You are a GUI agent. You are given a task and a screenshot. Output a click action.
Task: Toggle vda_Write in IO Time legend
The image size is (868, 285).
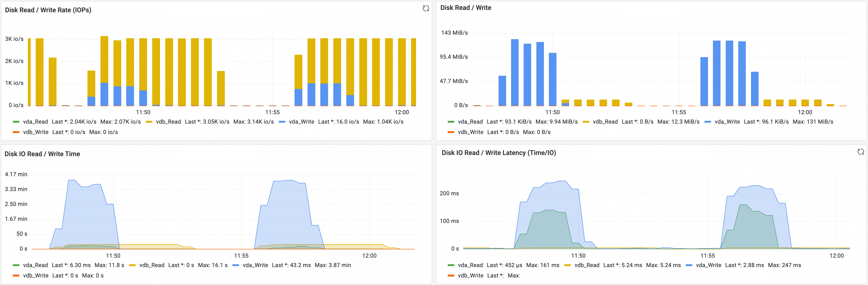[x=255, y=265]
